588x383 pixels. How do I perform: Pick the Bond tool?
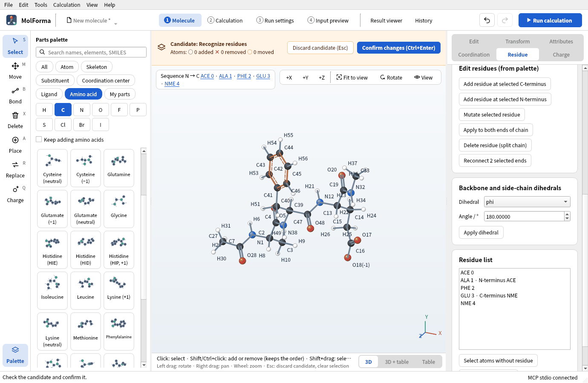point(15,96)
